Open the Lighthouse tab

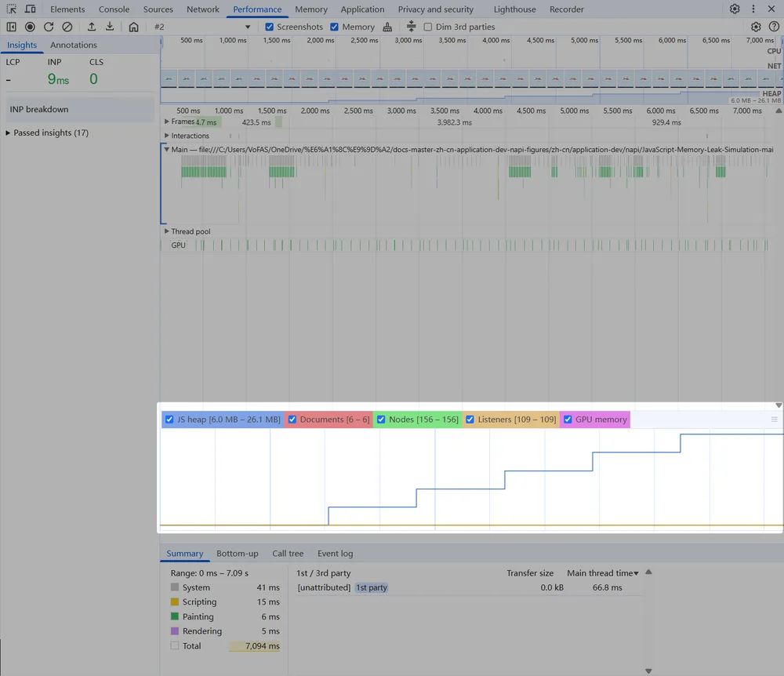coord(514,9)
